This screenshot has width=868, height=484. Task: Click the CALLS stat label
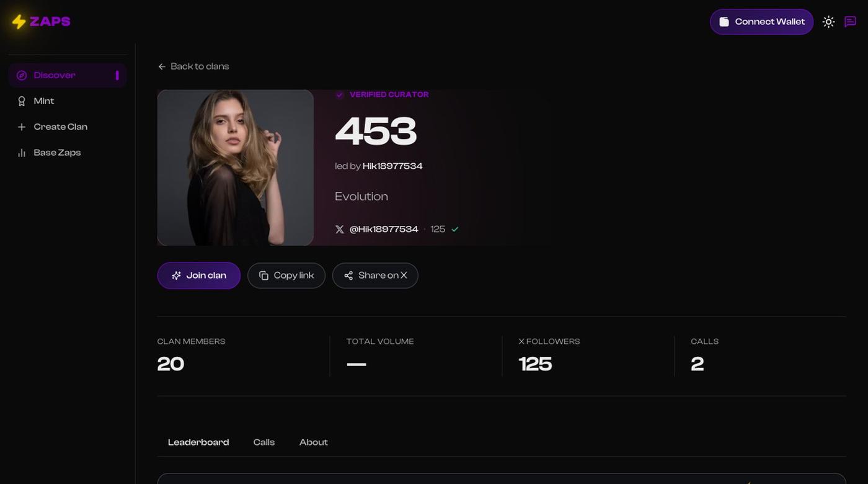[x=705, y=342]
